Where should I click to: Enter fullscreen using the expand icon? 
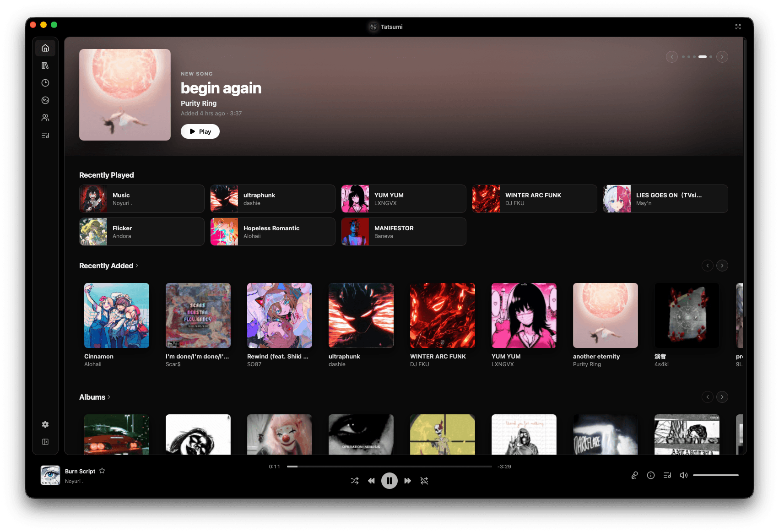(738, 27)
